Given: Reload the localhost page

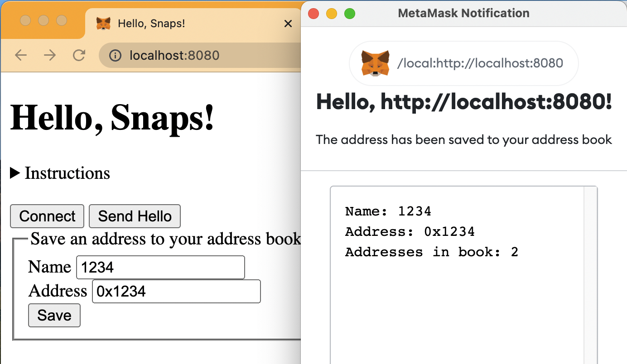Looking at the screenshot, I should point(79,55).
